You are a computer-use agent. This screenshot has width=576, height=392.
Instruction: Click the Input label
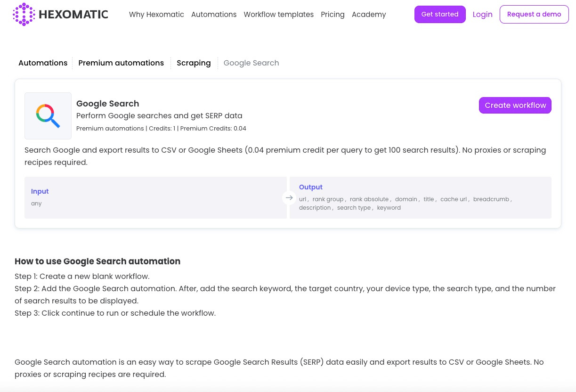coord(40,191)
